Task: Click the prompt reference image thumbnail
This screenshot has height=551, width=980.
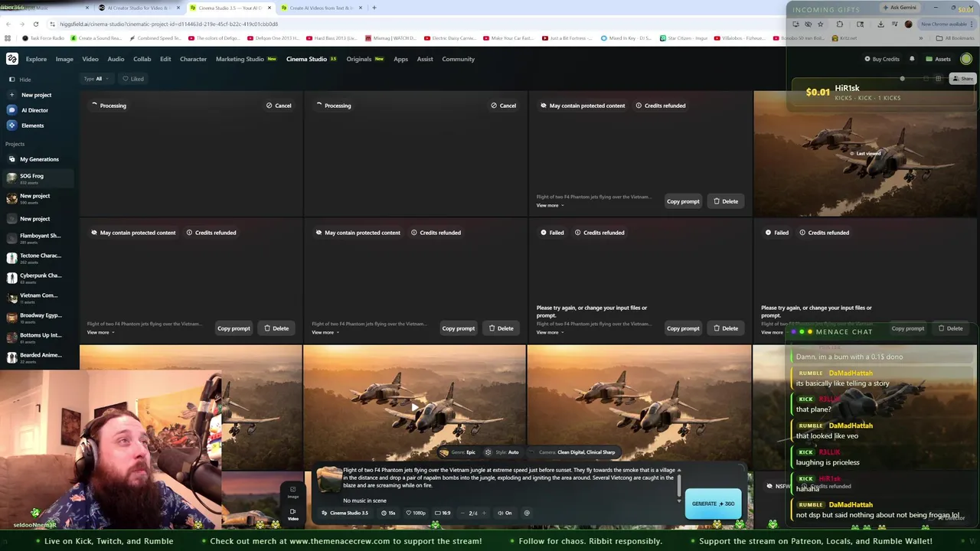Action: pyautogui.click(x=329, y=480)
